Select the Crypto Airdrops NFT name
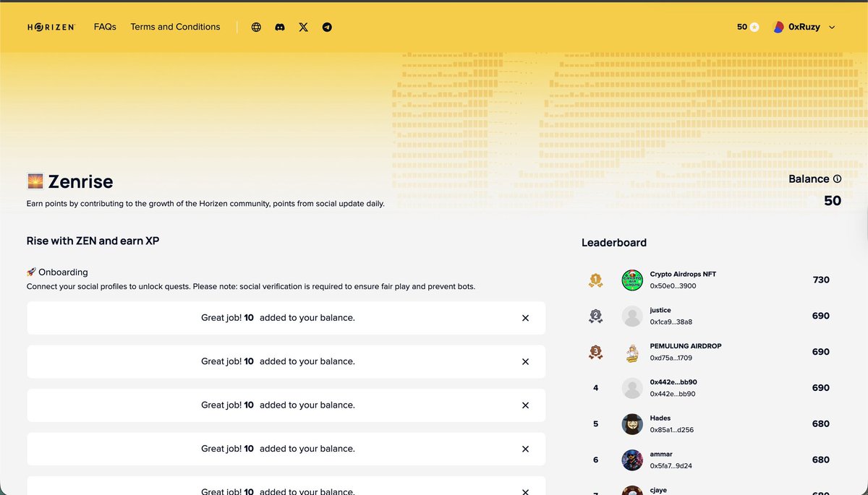Screen dimensions: 868x495 (683, 274)
